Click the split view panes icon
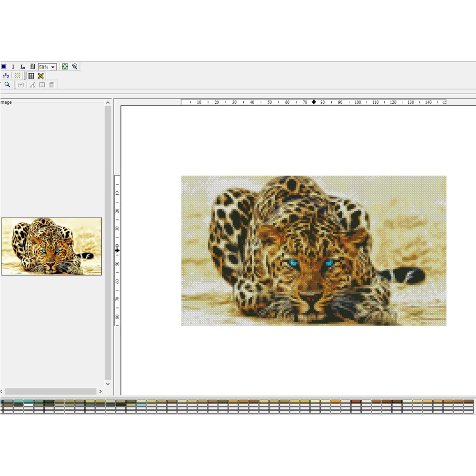Screen dimensions: 476x476 [42, 85]
